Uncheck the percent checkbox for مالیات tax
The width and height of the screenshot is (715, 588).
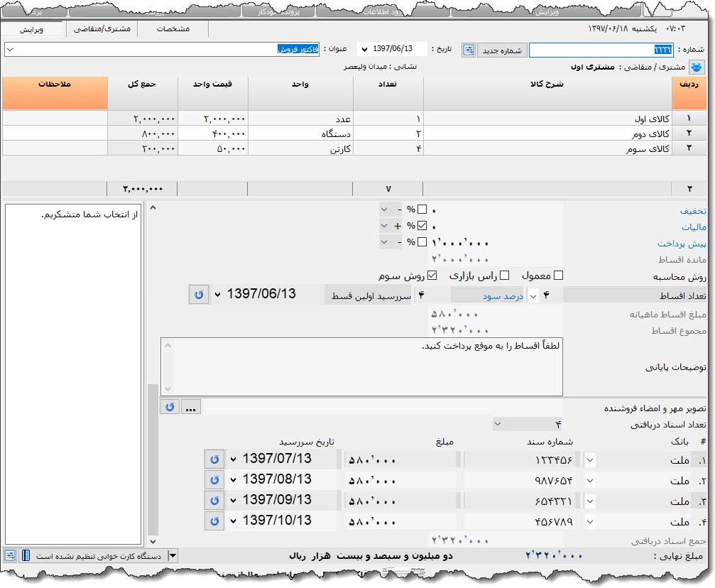422,226
